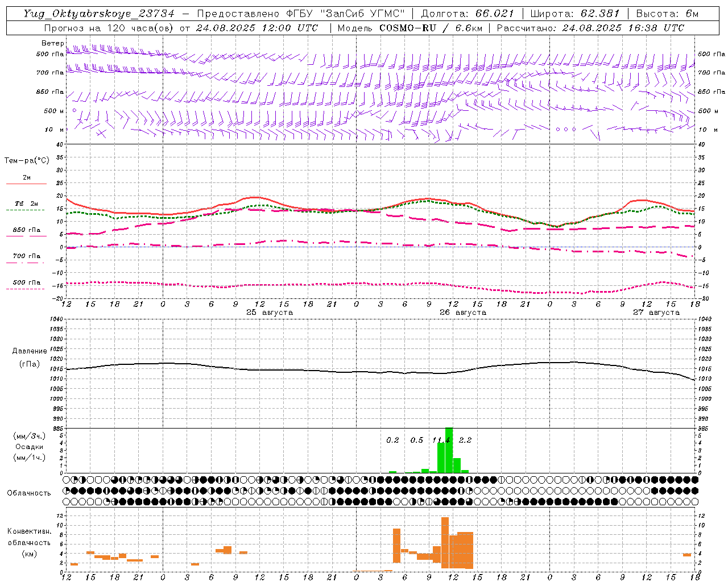This screenshot has height=582, width=728.
Task: Click the (гПа) unit label under Давление
Action: 30,364
